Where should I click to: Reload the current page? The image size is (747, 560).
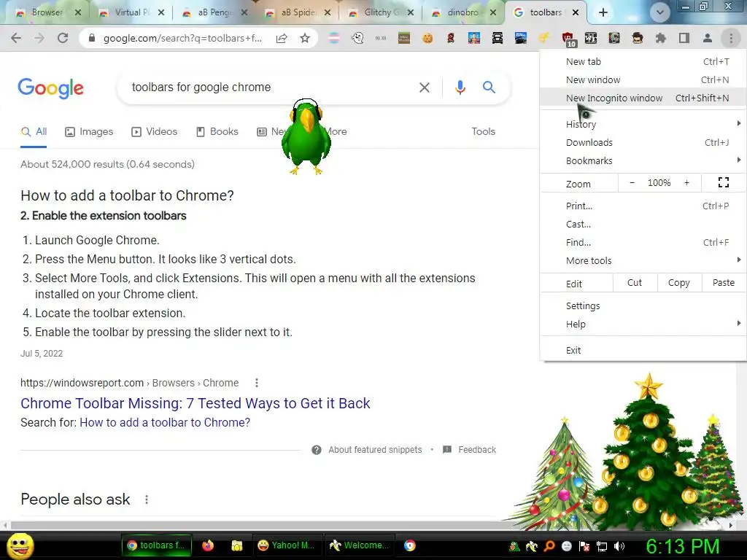[x=63, y=38]
